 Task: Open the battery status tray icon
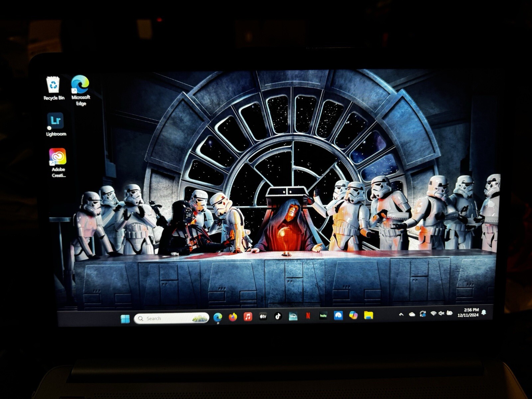450,313
